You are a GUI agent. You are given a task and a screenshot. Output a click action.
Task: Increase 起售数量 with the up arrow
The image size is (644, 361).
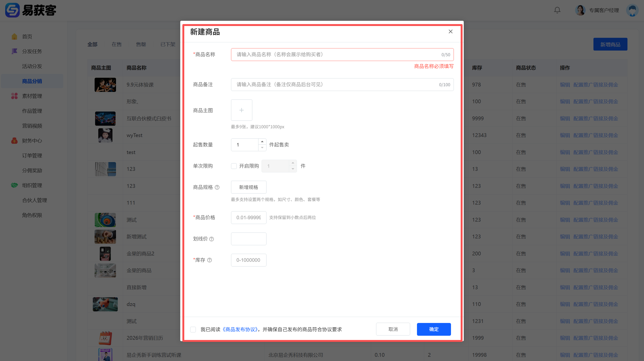(262, 142)
